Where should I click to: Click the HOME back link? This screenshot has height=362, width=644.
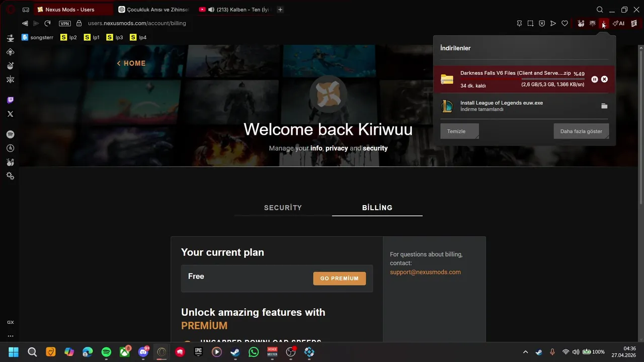pos(131,63)
